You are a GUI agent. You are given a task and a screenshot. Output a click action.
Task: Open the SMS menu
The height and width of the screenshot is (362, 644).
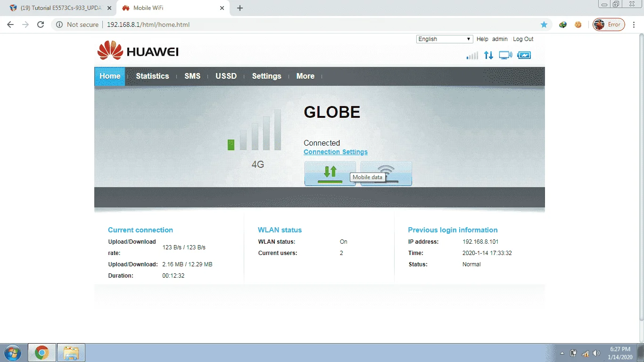pos(192,76)
